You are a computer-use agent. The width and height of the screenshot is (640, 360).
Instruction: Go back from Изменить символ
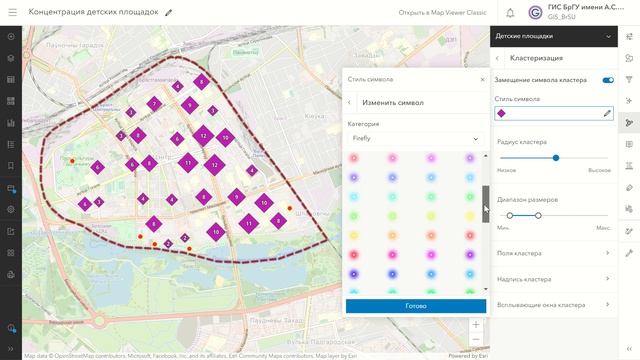[349, 102]
